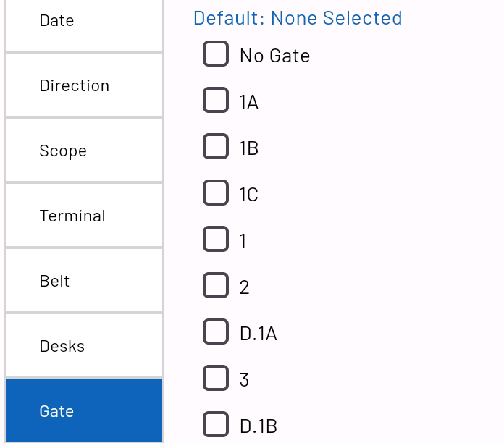The height and width of the screenshot is (443, 504).
Task: Select the Scope tab in sidebar
Action: (x=83, y=151)
